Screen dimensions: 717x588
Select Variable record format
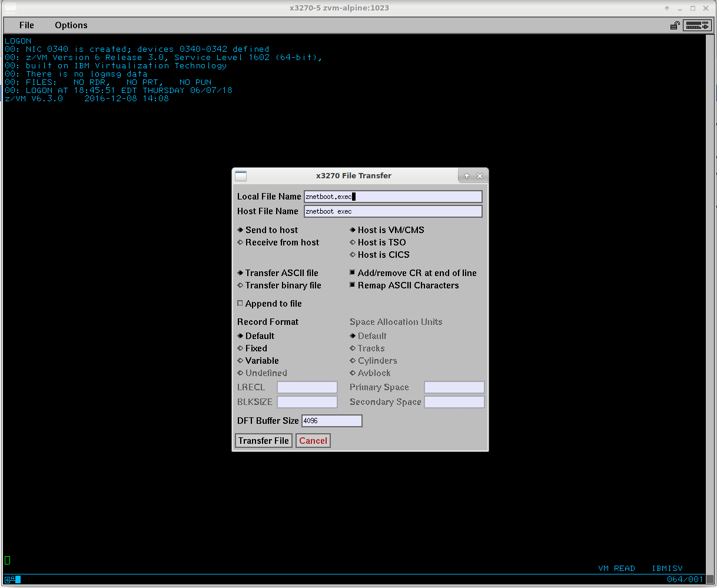coord(258,361)
